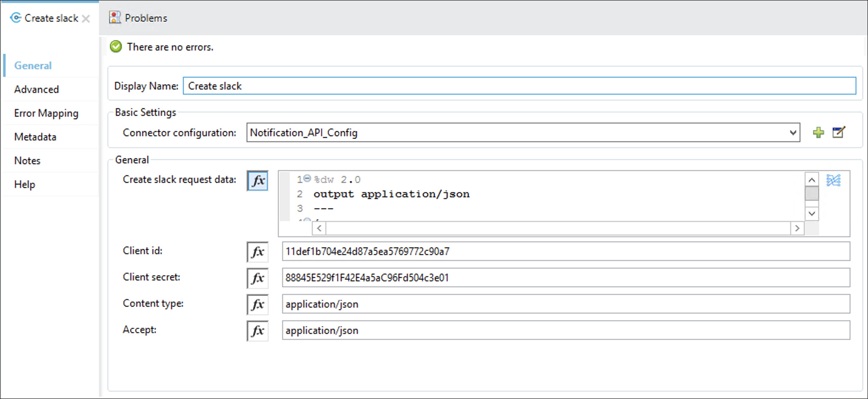Click the 'Basic Settings' group title

coord(146,112)
